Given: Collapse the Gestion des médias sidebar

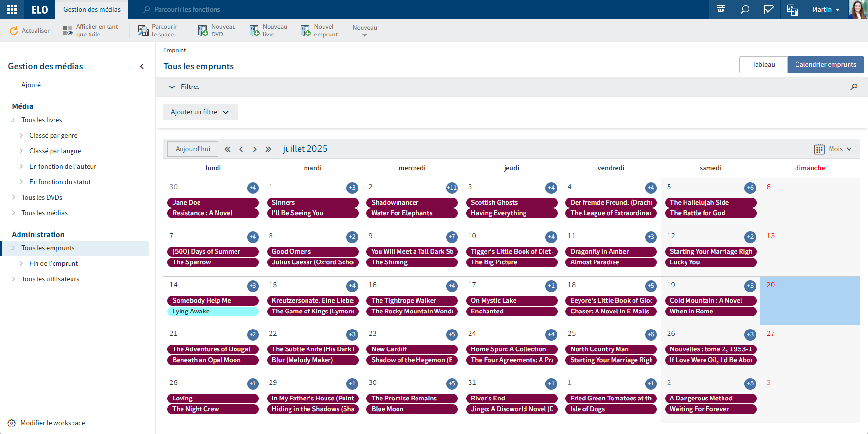Looking at the screenshot, I should click(142, 66).
